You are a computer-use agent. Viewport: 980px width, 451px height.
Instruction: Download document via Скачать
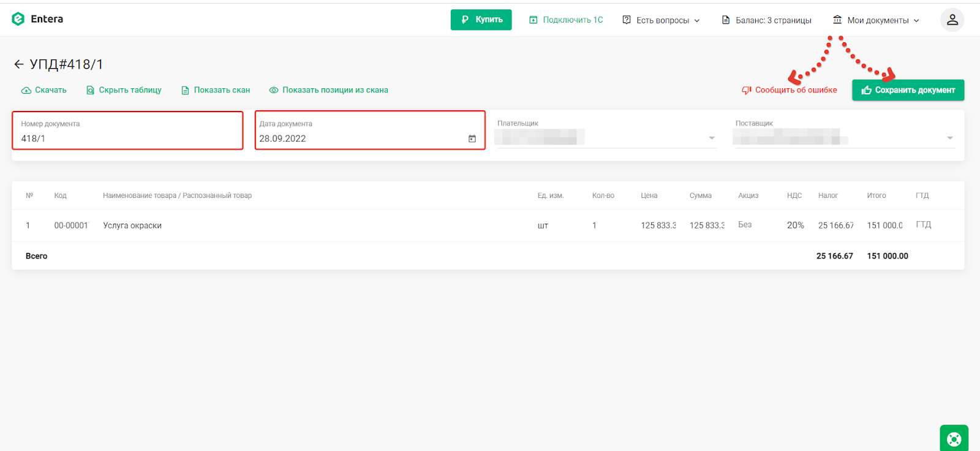(x=43, y=90)
